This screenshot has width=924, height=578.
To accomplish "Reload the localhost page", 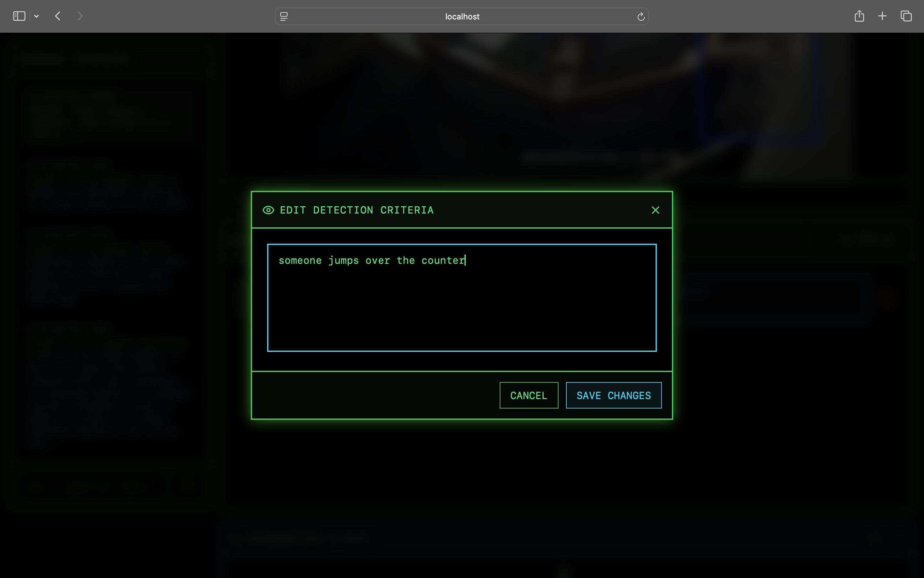I will [641, 16].
